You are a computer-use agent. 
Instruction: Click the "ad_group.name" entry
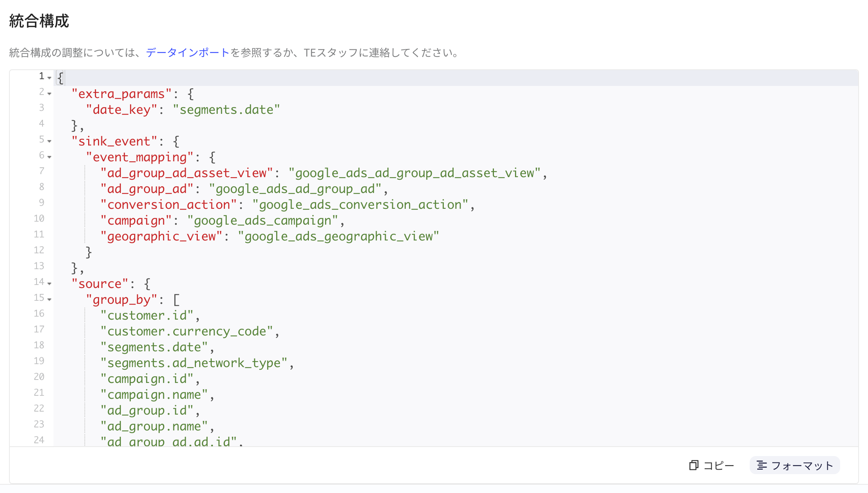click(x=154, y=426)
